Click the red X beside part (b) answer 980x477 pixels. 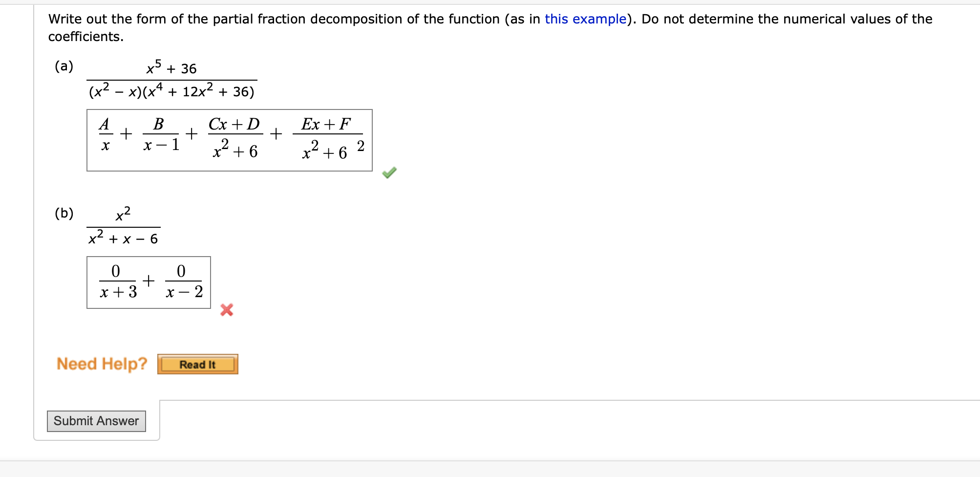(226, 310)
